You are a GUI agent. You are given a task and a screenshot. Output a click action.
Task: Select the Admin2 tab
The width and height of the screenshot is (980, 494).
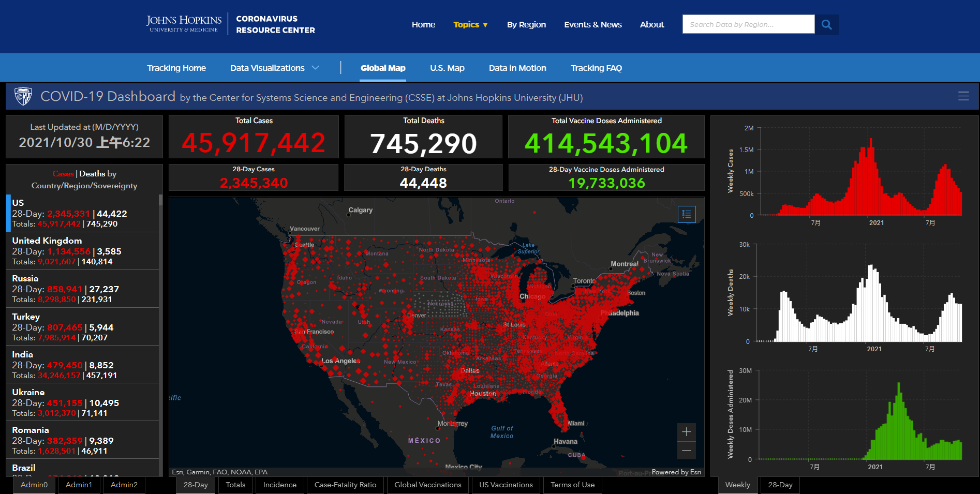124,485
